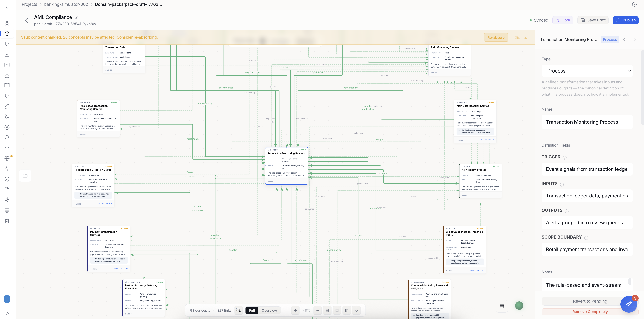This screenshot has height=319, width=644.
Task: Open the globe panel with notification dot
Action: (x=7, y=158)
